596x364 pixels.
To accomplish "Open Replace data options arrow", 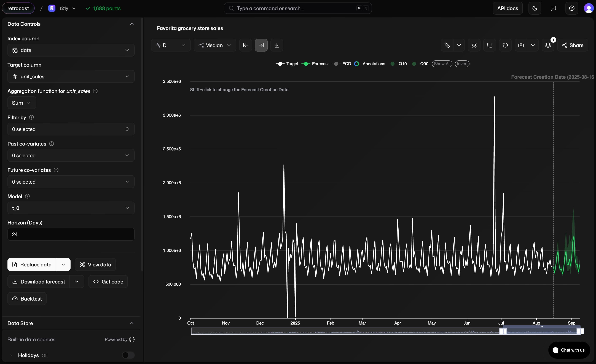I will (x=63, y=265).
